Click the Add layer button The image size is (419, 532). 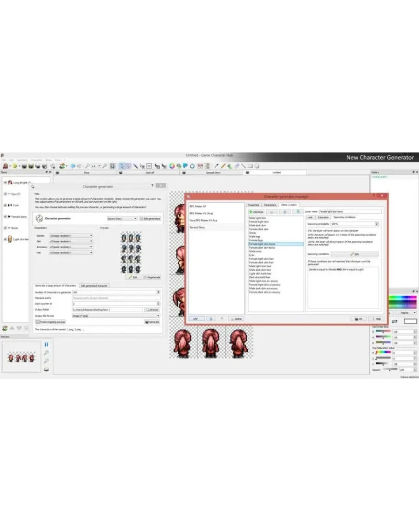(x=256, y=211)
